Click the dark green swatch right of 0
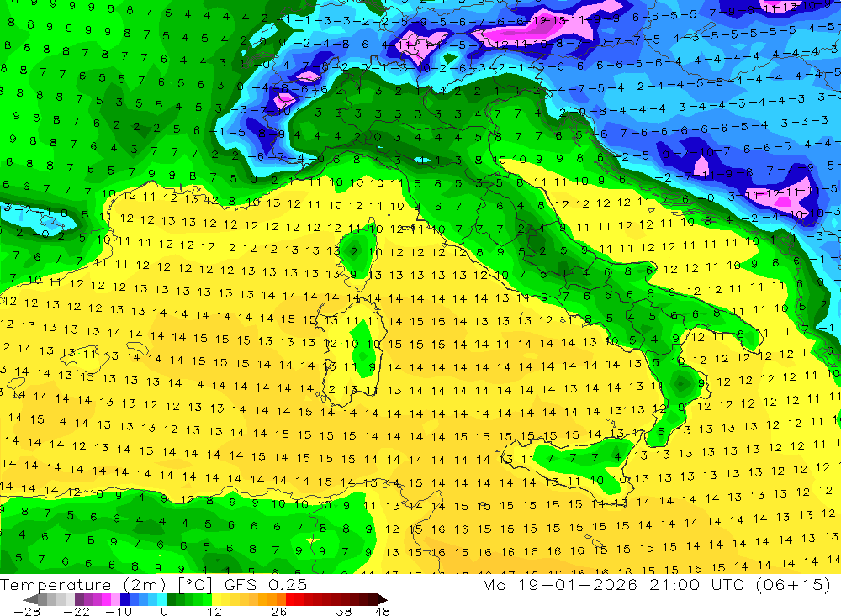The image size is (841, 616). 171,599
